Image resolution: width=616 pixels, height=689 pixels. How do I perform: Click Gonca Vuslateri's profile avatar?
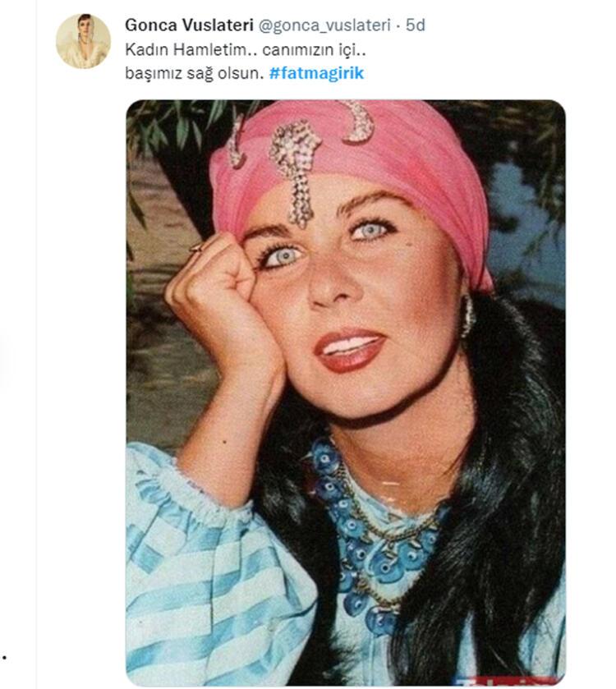coord(83,41)
